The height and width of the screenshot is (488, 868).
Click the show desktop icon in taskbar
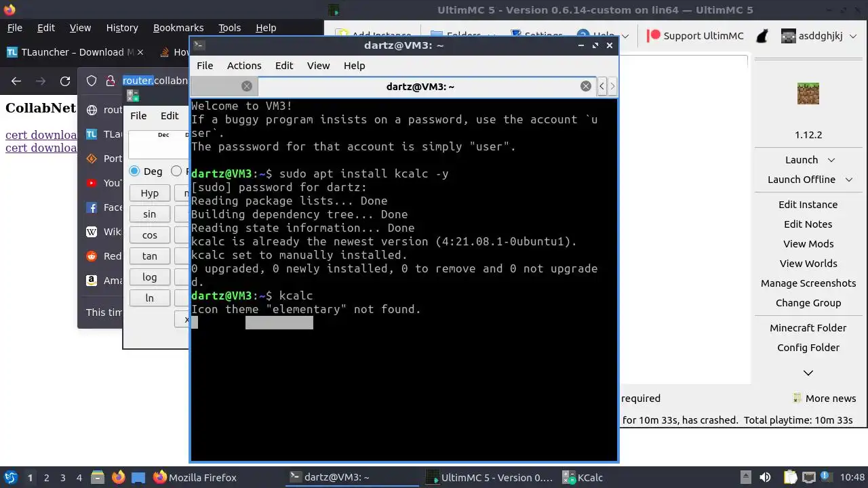(138, 477)
